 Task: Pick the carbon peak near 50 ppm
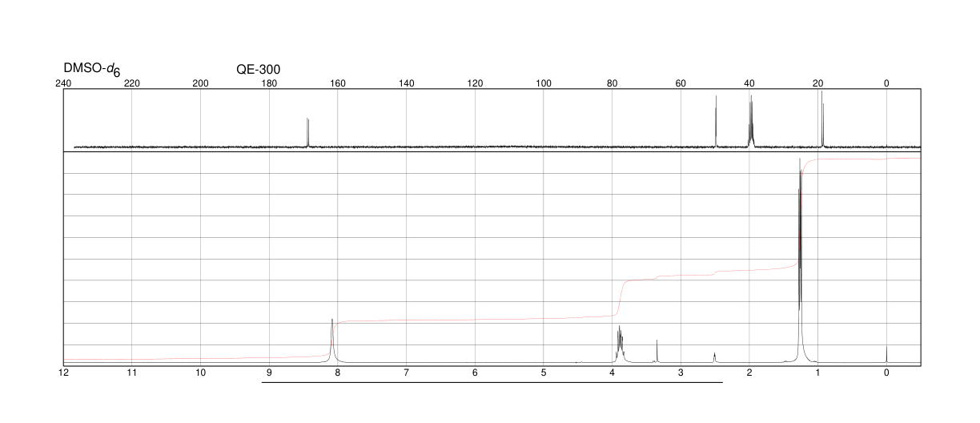click(716, 121)
